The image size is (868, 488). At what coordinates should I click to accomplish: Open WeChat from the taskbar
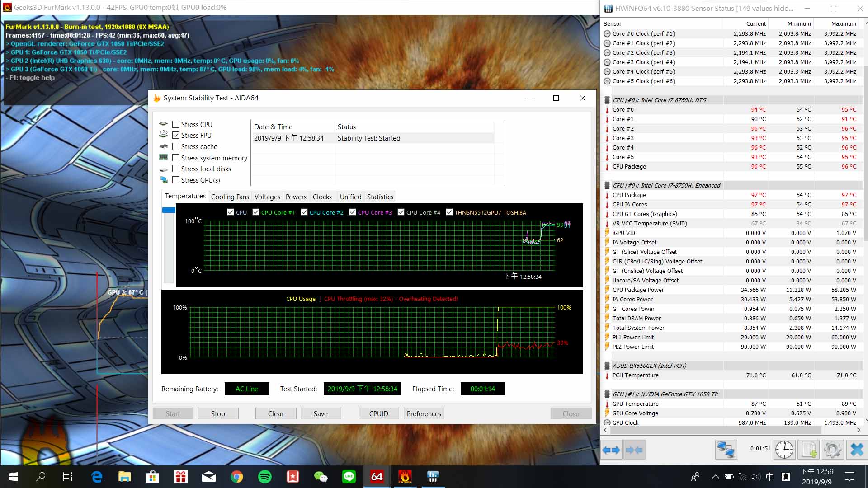click(321, 477)
